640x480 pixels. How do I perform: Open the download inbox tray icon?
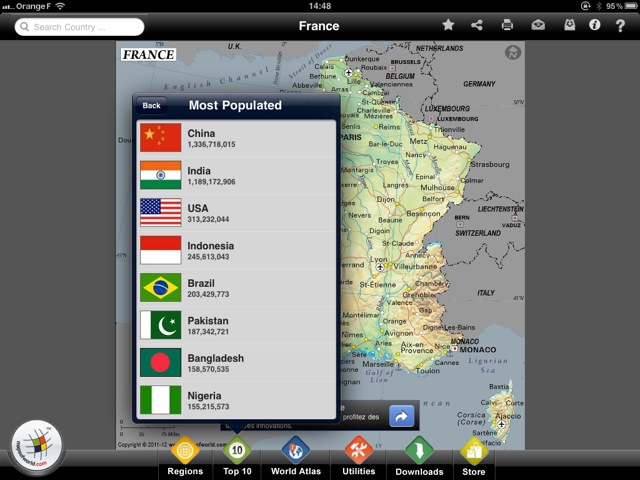click(567, 25)
